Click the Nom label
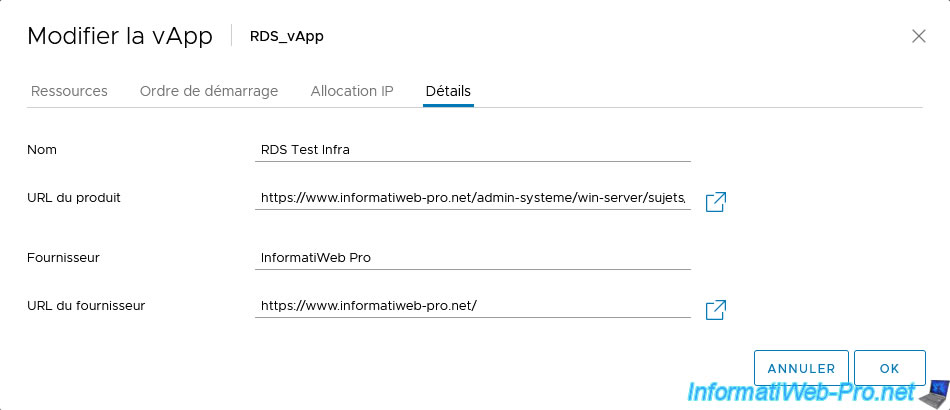This screenshot has width=950, height=410. (x=42, y=150)
